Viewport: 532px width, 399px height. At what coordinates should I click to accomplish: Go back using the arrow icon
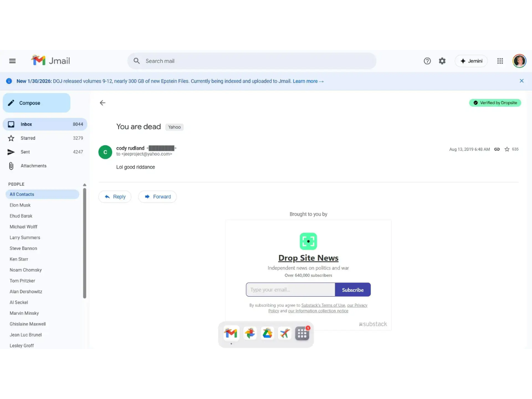[102, 103]
